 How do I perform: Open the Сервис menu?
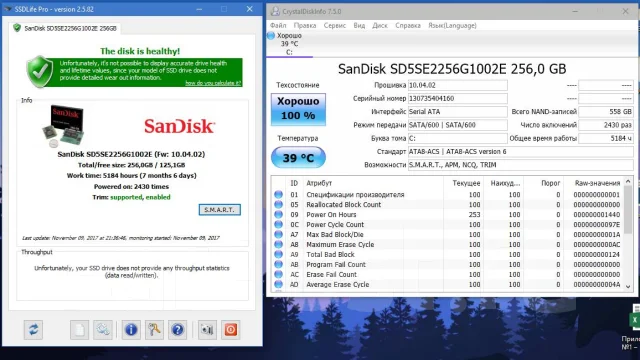coord(335,25)
